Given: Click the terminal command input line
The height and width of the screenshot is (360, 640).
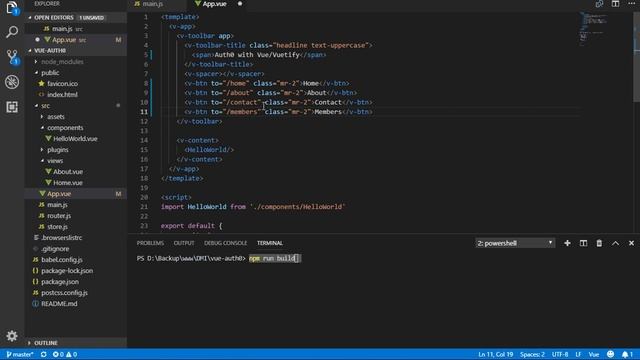Looking at the screenshot, I should tap(274, 258).
